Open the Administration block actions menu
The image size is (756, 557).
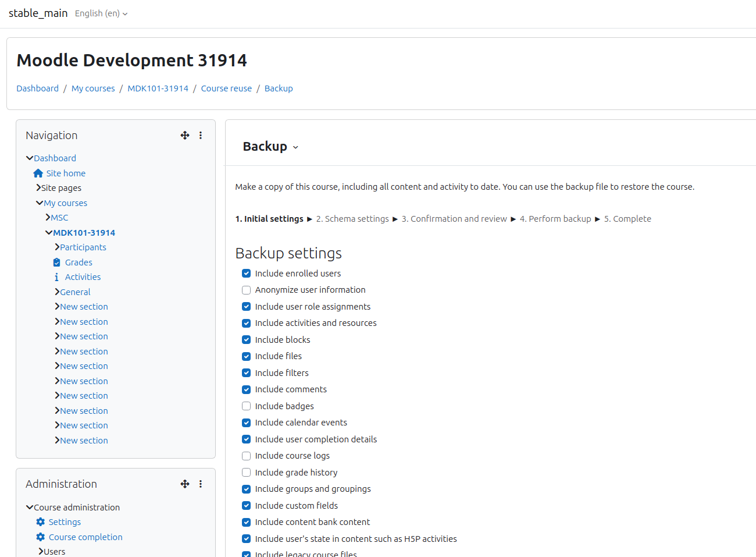point(201,484)
